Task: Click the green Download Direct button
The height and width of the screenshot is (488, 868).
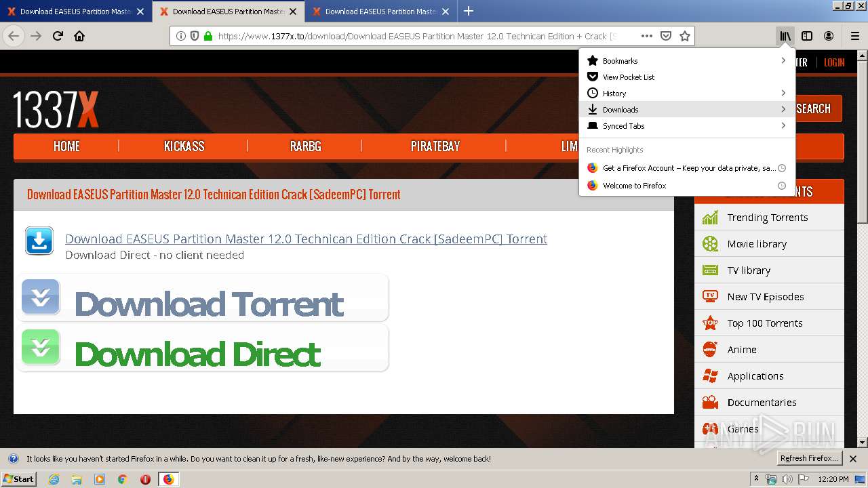Action: [203, 348]
